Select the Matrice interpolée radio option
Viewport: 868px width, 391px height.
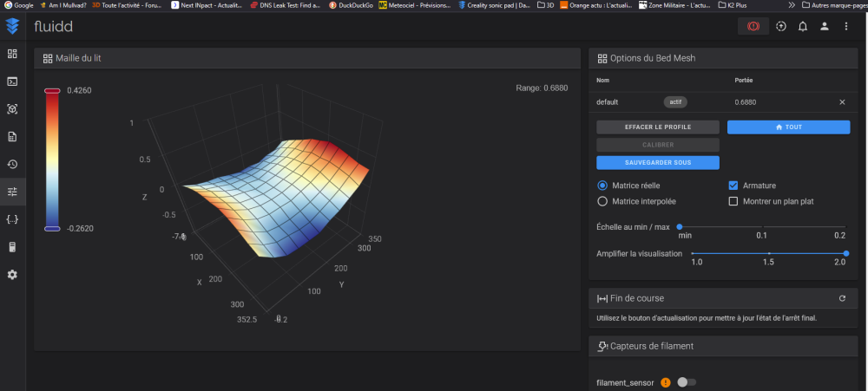602,201
